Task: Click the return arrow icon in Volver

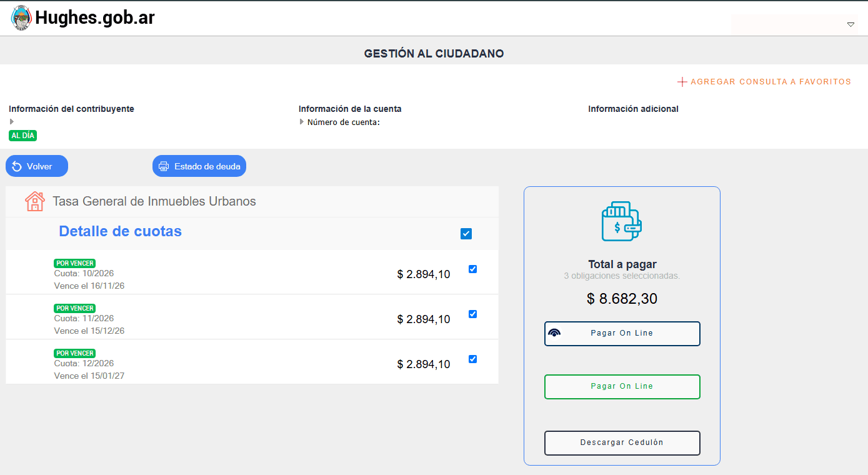Action: tap(17, 166)
